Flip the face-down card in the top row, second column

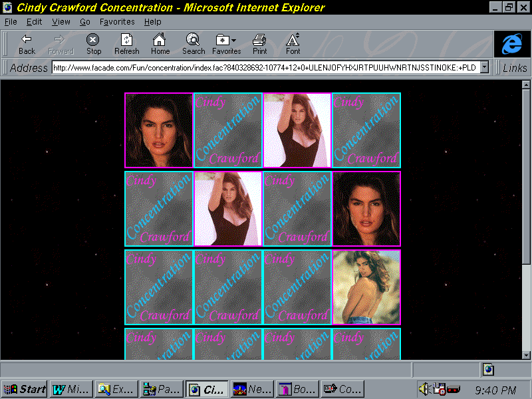pos(228,130)
